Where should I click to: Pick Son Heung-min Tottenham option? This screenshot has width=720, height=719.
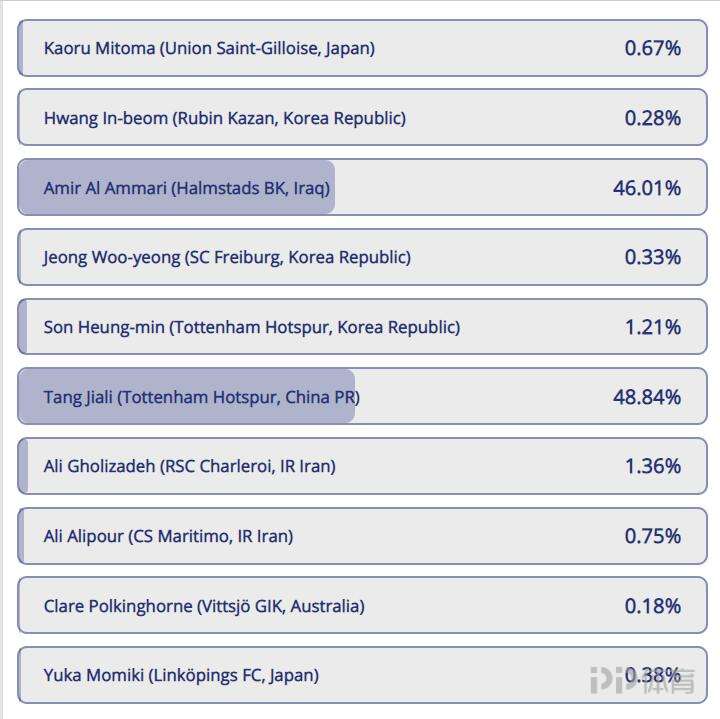pos(362,326)
